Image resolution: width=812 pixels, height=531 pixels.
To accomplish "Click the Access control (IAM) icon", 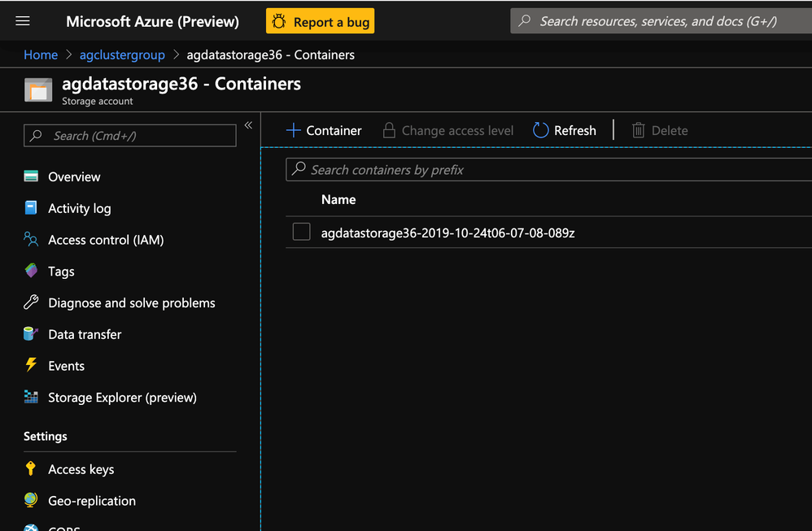I will [31, 240].
